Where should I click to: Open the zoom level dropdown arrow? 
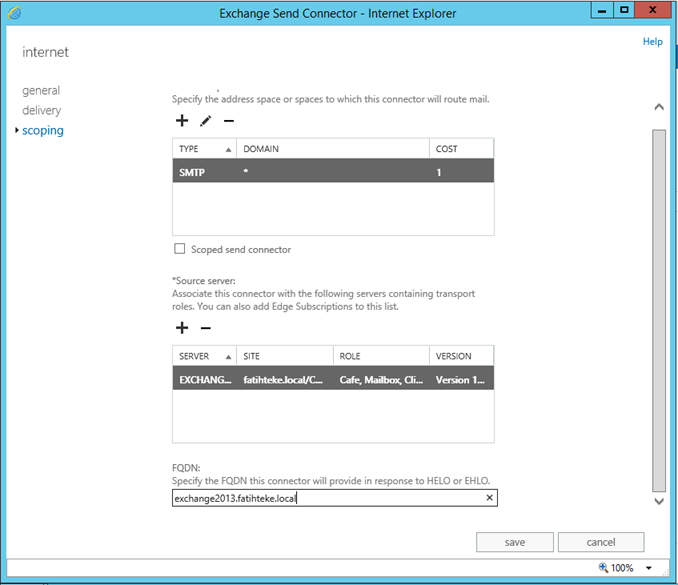click(649, 568)
